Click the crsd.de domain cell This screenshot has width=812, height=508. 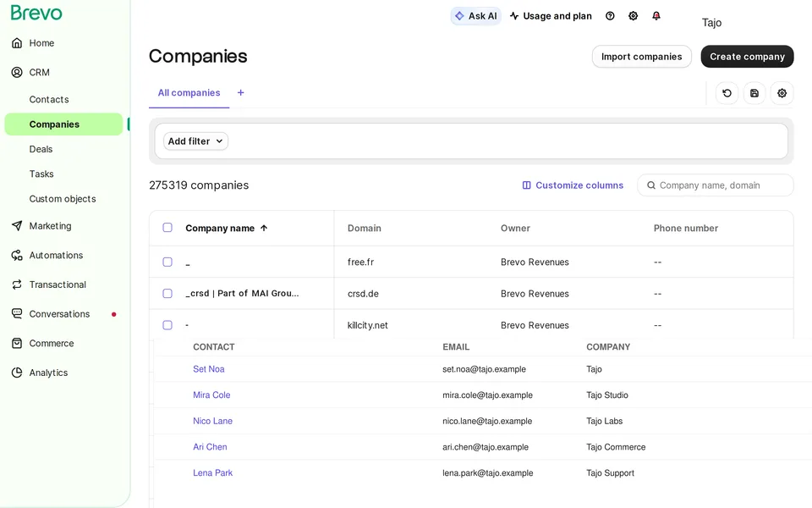363,294
